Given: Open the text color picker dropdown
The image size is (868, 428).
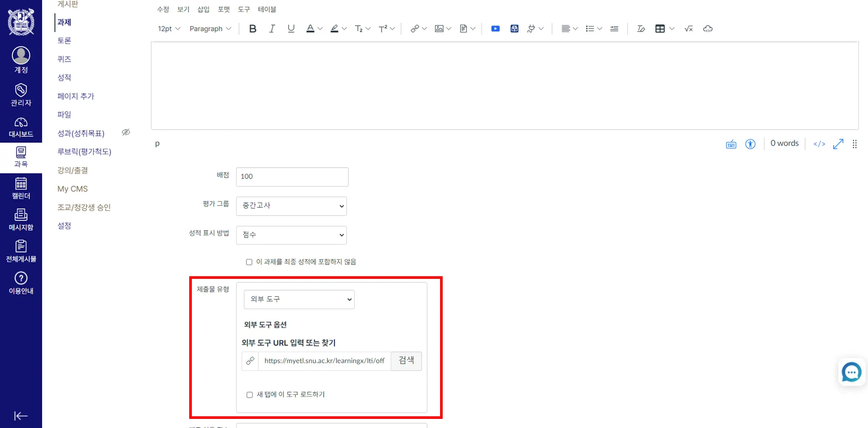Looking at the screenshot, I should pos(320,29).
